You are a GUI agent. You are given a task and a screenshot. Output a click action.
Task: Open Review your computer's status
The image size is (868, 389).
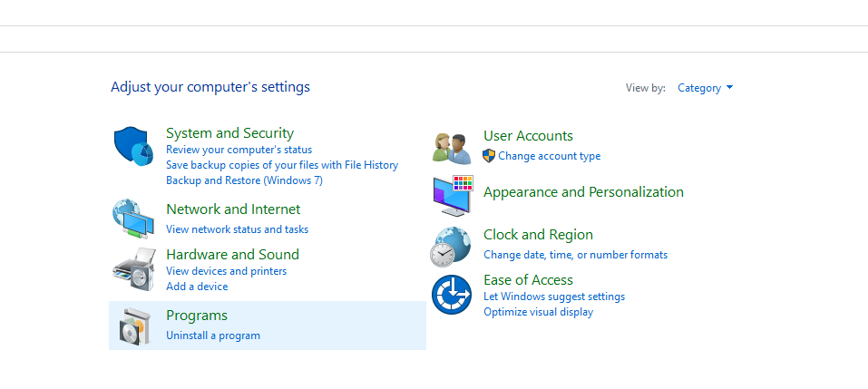(239, 150)
